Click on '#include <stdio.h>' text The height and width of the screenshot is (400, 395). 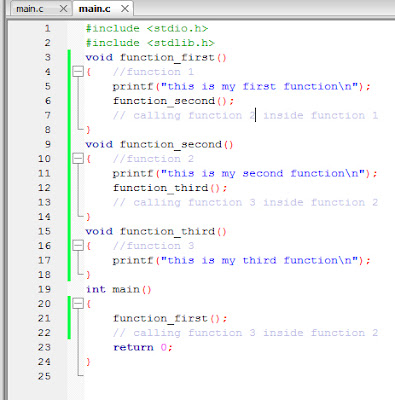click(147, 28)
